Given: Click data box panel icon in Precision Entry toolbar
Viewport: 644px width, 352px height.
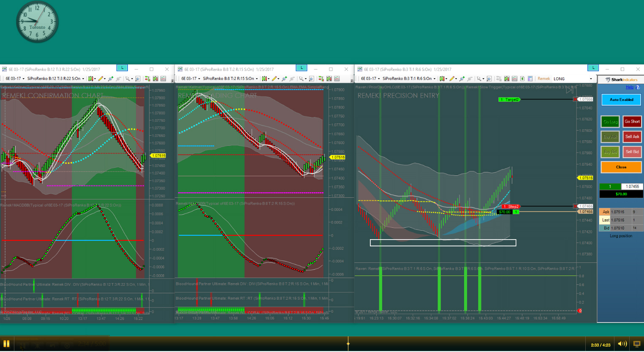Looking at the screenshot, I should point(530,79).
